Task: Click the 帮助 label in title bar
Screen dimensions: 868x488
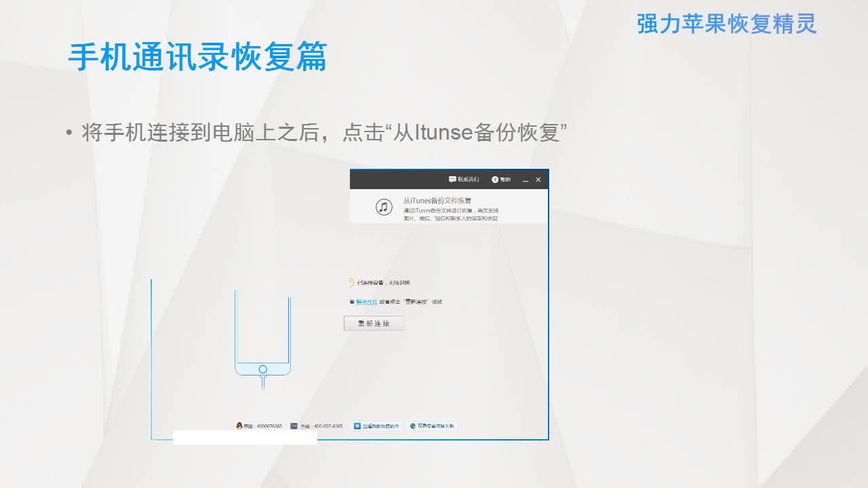Action: 505,179
